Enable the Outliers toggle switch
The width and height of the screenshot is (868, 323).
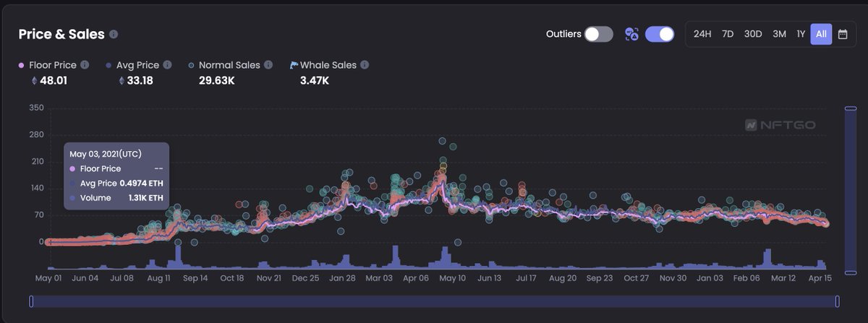pyautogui.click(x=599, y=34)
